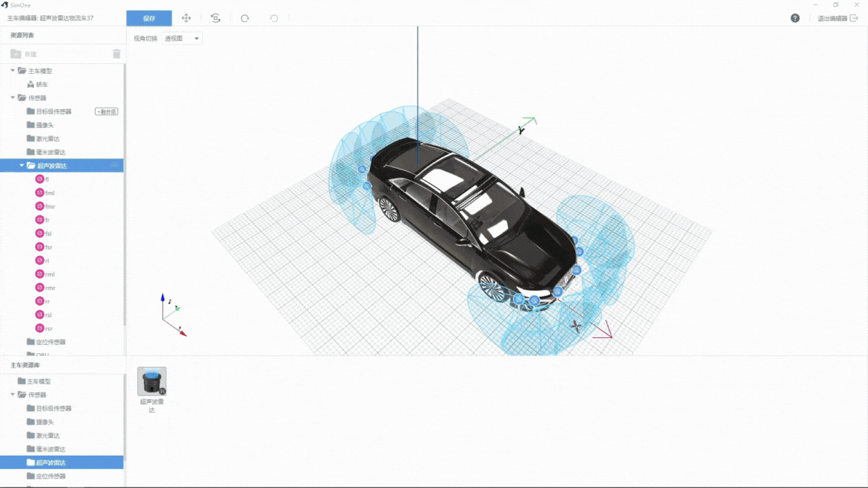868x488 pixels.
Task: Click the move/translate tool icon in toolbar
Action: click(x=186, y=18)
